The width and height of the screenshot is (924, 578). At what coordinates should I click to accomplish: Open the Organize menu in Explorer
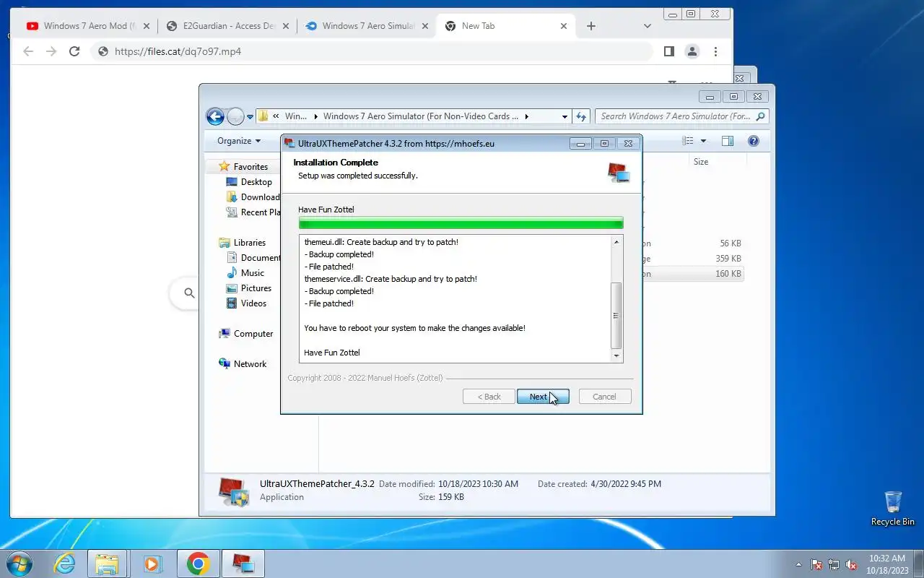239,141
